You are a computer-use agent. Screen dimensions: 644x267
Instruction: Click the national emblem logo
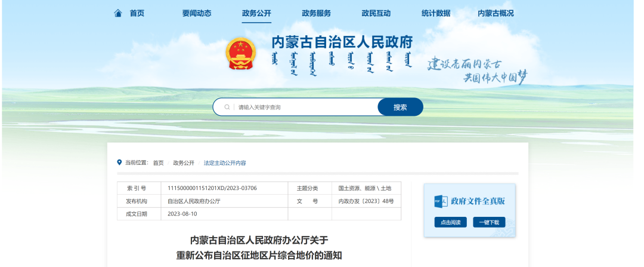(x=241, y=54)
